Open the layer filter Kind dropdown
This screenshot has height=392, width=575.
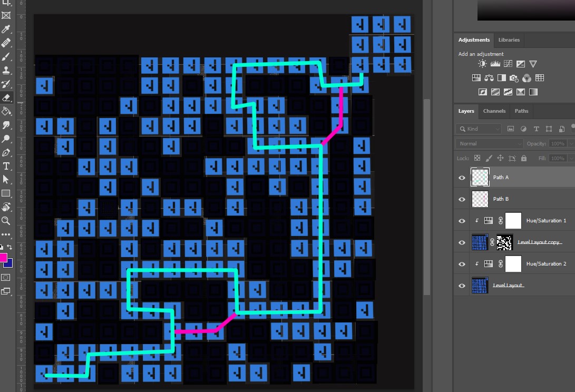tap(479, 129)
